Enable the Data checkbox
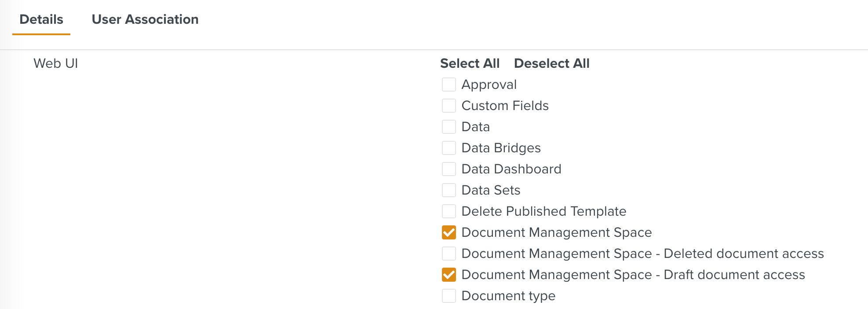 pyautogui.click(x=449, y=126)
